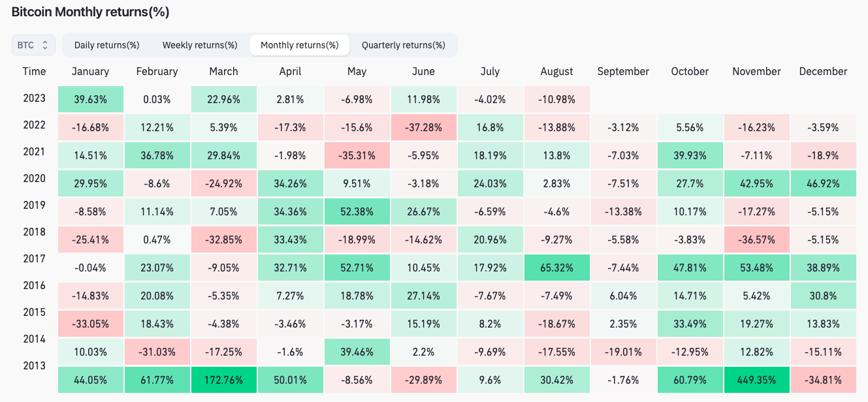Open the BTC currency selector dropdown
This screenshot has width=868, height=402.
31,45
